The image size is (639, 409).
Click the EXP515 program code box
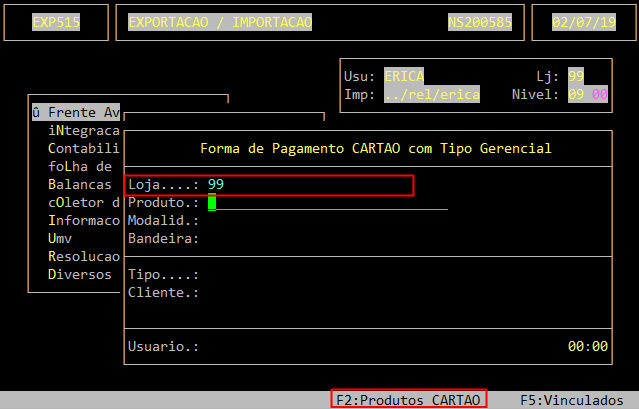pos(56,22)
